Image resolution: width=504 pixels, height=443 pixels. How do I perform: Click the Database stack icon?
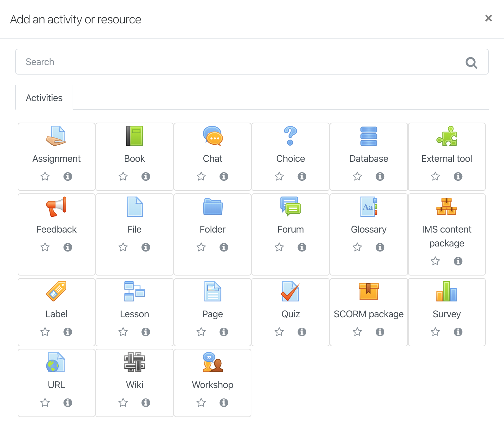(x=369, y=136)
